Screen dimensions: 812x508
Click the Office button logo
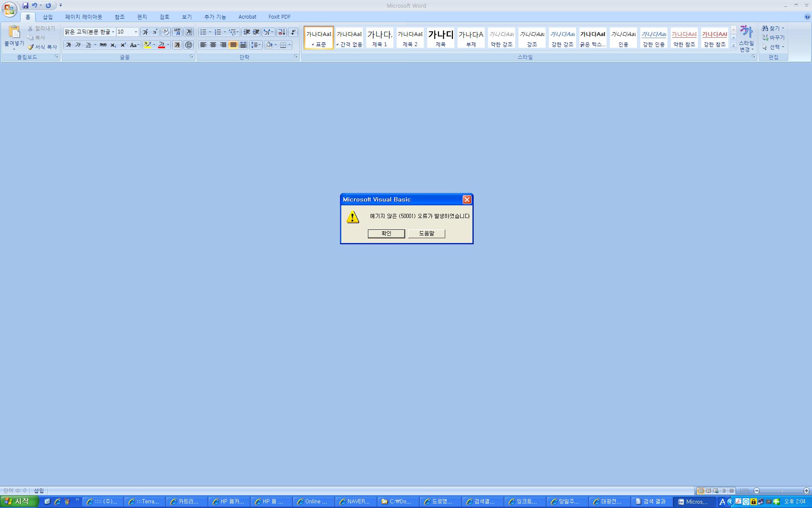click(9, 10)
